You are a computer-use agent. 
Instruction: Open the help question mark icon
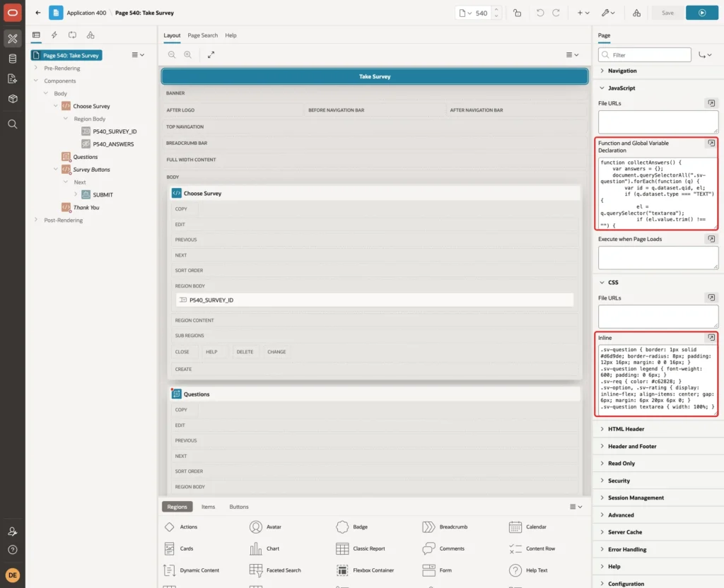pos(13,550)
